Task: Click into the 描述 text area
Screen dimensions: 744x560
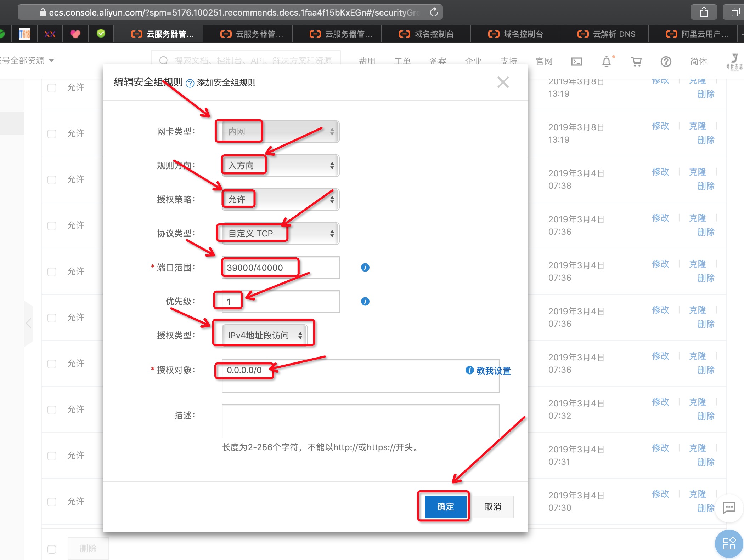Action: 360,421
